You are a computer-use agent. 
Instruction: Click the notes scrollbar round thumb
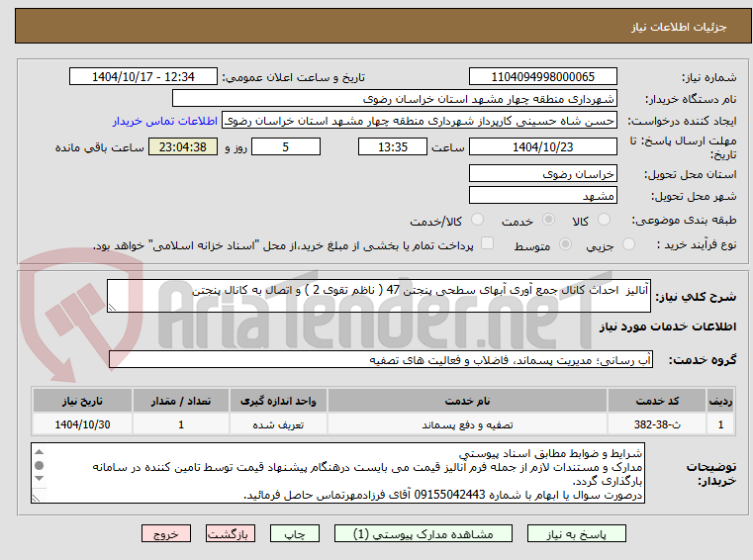pos(40,465)
